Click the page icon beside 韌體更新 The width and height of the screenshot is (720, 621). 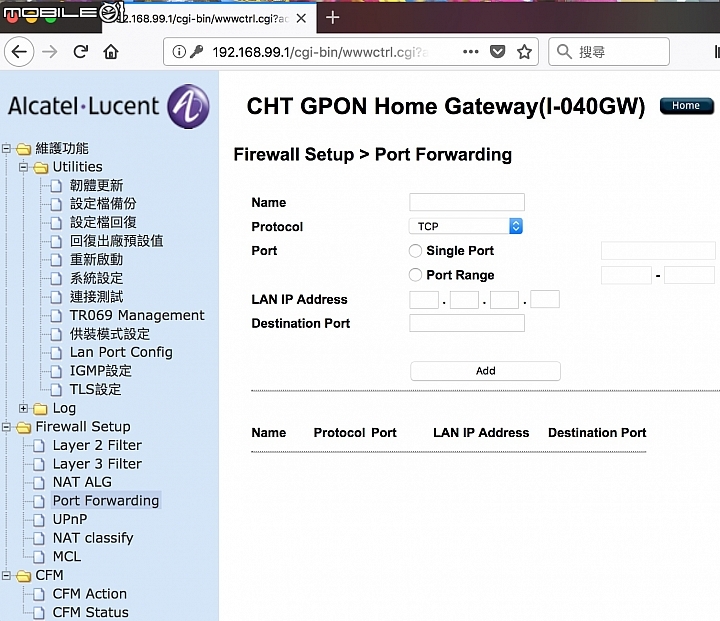tap(56, 186)
